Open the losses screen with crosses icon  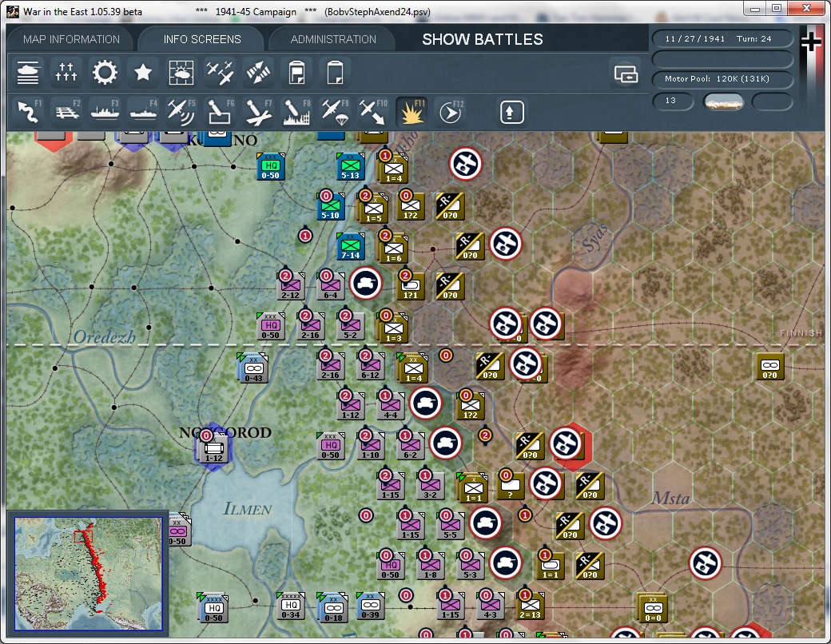click(66, 73)
